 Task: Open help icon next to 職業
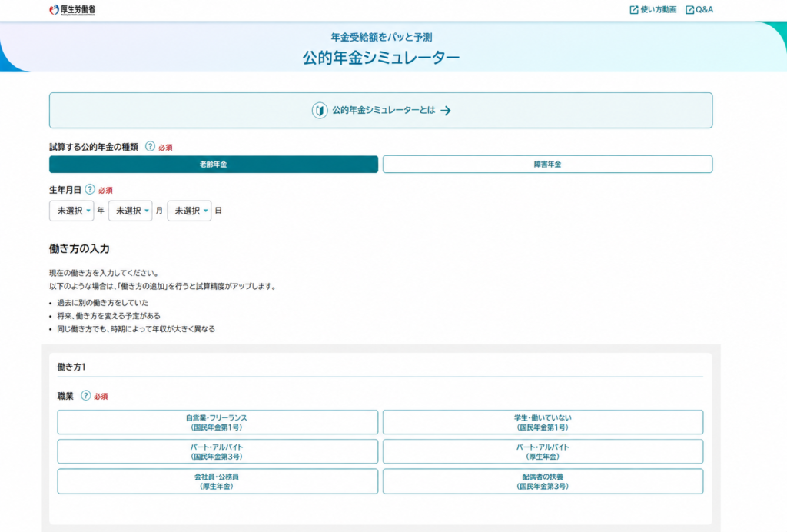[x=86, y=395]
